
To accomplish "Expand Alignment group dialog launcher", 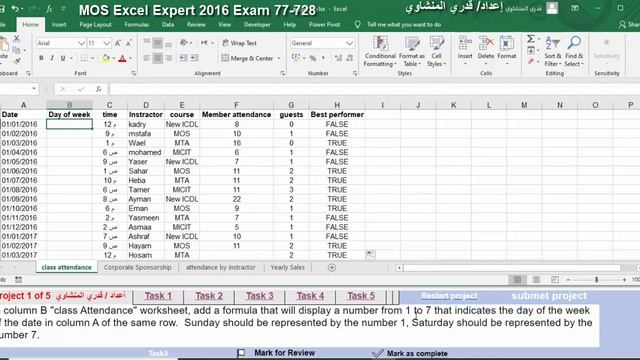I will point(282,73).
